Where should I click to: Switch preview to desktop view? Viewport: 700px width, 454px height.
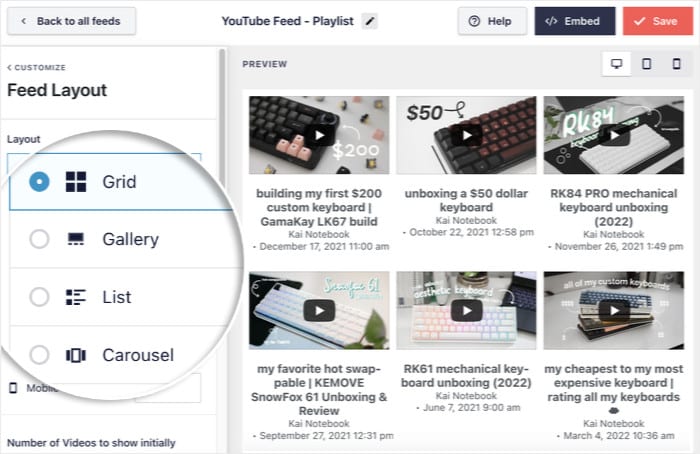(617, 64)
